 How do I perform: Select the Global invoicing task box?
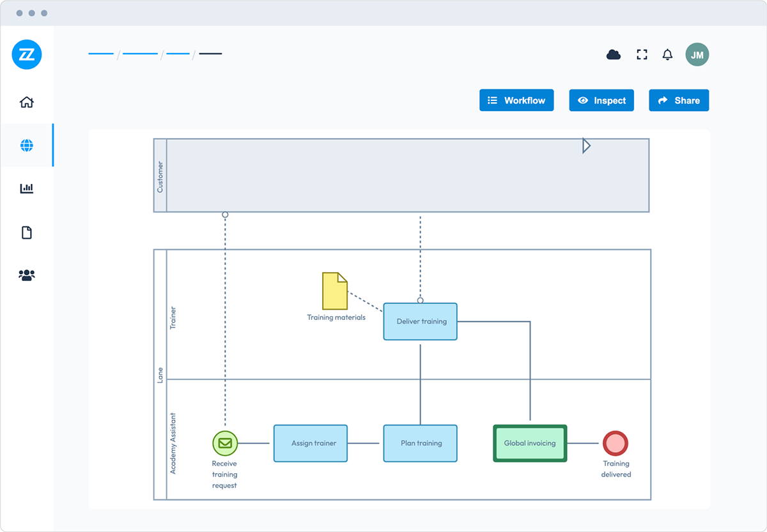pyautogui.click(x=530, y=443)
